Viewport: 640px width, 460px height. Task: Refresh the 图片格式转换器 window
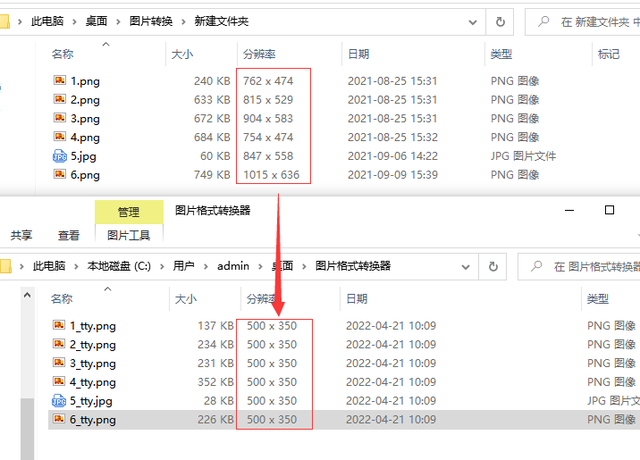click(493, 267)
